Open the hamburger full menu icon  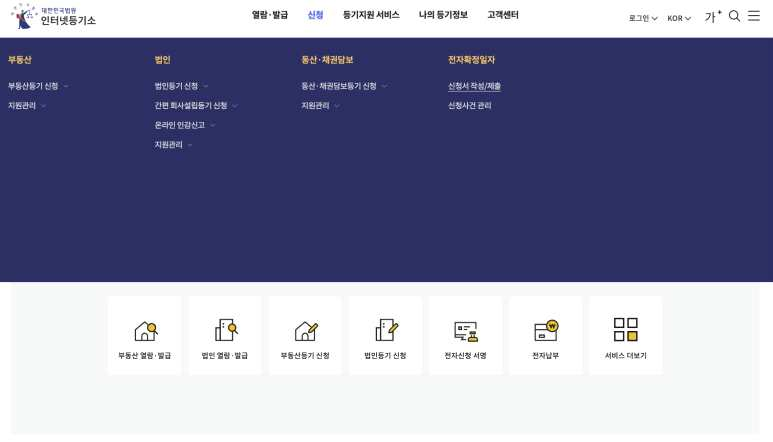[754, 16]
